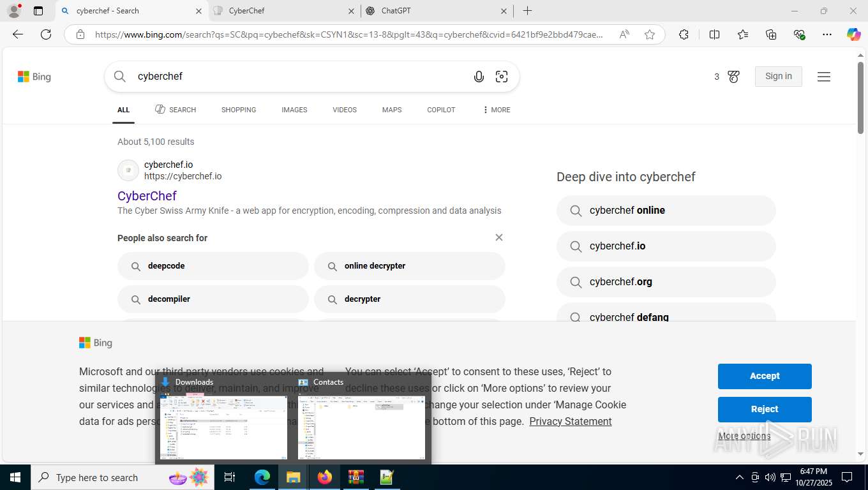Search suggestion deepcode
Screen dimensions: 868x490
tap(213, 266)
